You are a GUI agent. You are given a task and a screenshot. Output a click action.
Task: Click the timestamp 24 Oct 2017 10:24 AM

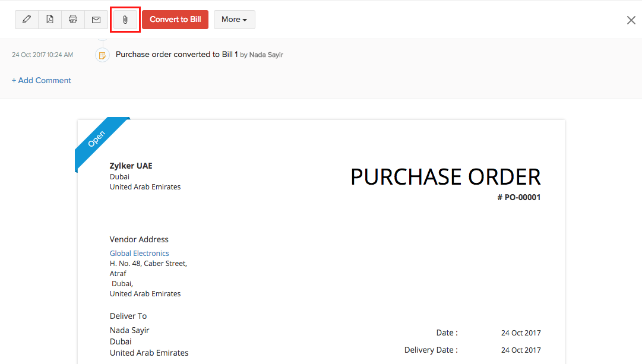43,55
